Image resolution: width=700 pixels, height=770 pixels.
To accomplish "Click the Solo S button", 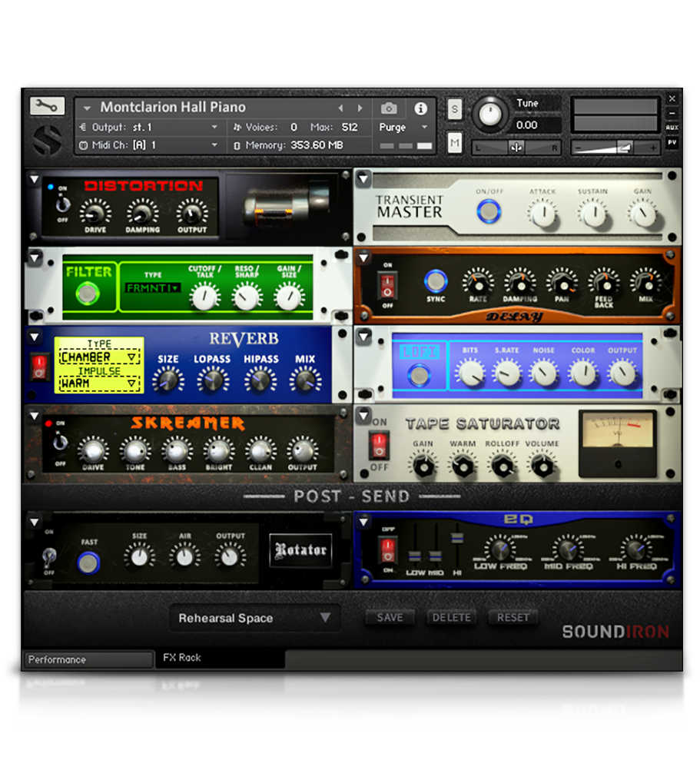I will pyautogui.click(x=455, y=109).
